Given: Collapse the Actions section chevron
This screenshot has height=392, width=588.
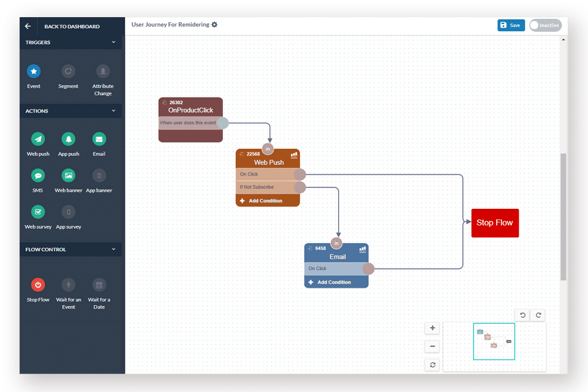Looking at the screenshot, I should [114, 111].
